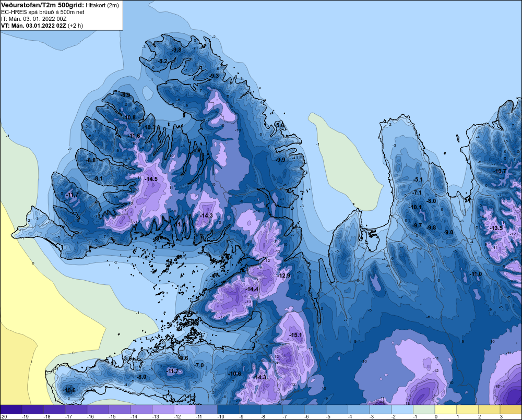Select the -14.4 temperature label
The width and height of the screenshot is (522, 420).
pyautogui.click(x=252, y=289)
